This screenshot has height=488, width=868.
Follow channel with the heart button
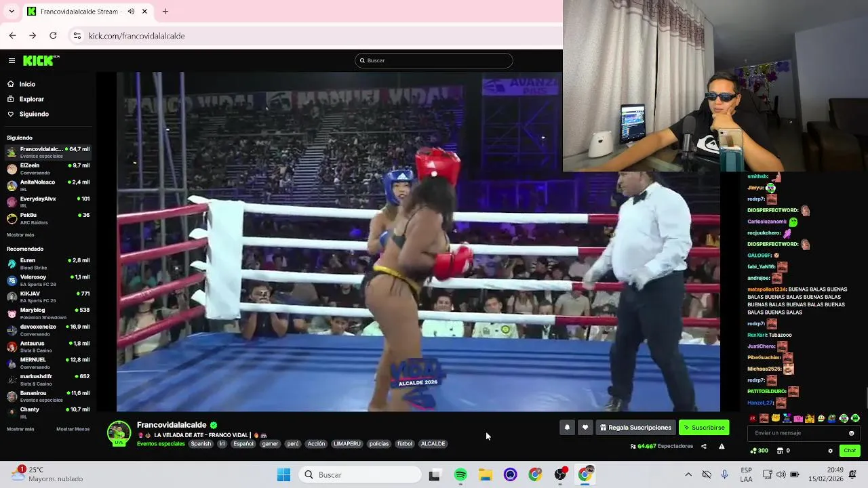[585, 428]
